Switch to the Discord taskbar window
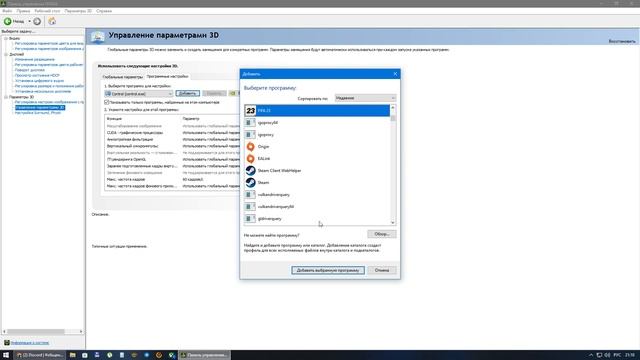 [x=40, y=355]
